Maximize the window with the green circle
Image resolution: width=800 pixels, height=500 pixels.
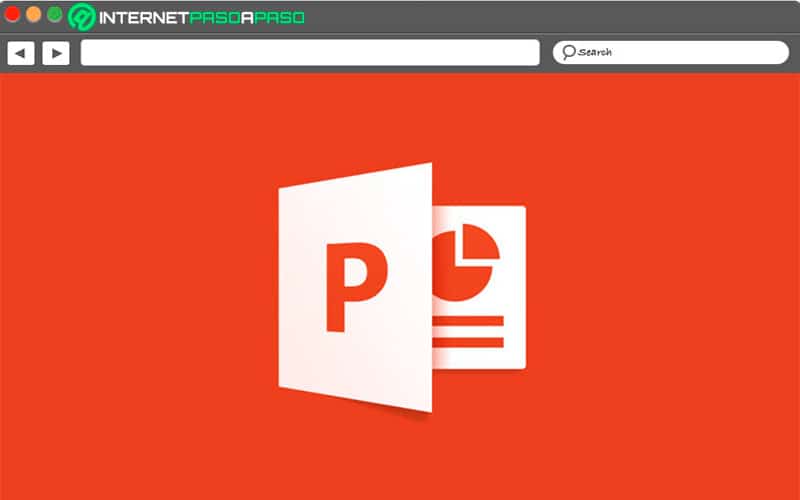(x=55, y=14)
